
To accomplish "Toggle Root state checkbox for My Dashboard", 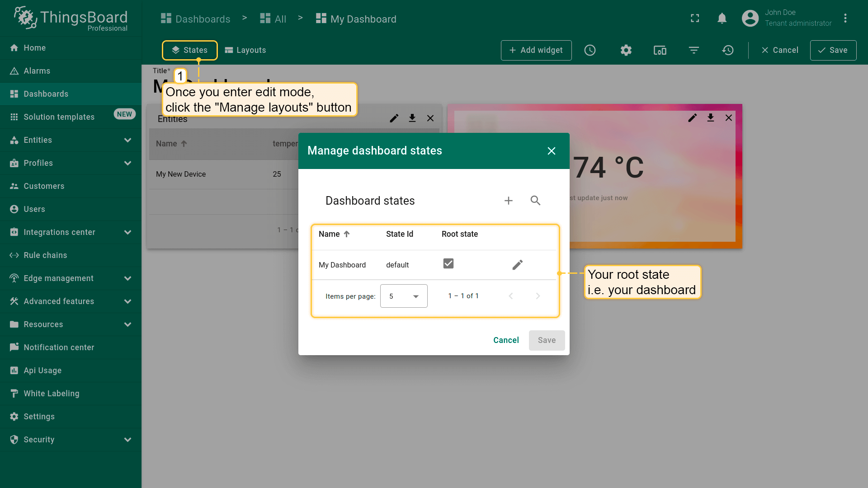I will (448, 263).
